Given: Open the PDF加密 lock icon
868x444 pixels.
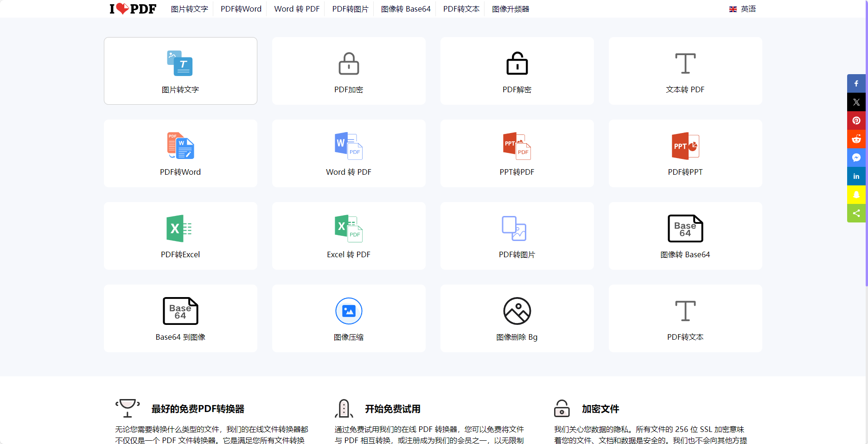Looking at the screenshot, I should (x=349, y=63).
